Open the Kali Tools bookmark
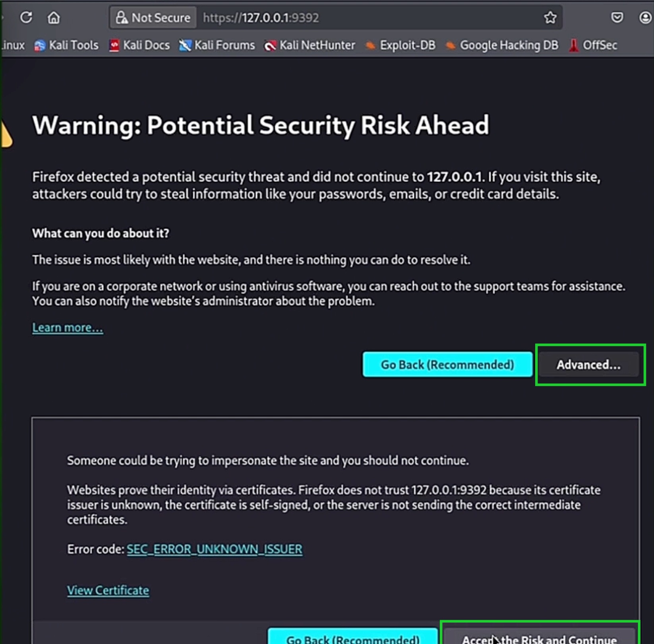Viewport: 654px width, 644px height. tap(66, 45)
